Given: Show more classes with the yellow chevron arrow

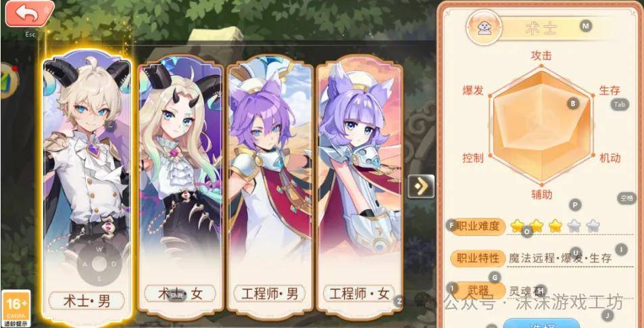Looking at the screenshot, I should 421,186.
